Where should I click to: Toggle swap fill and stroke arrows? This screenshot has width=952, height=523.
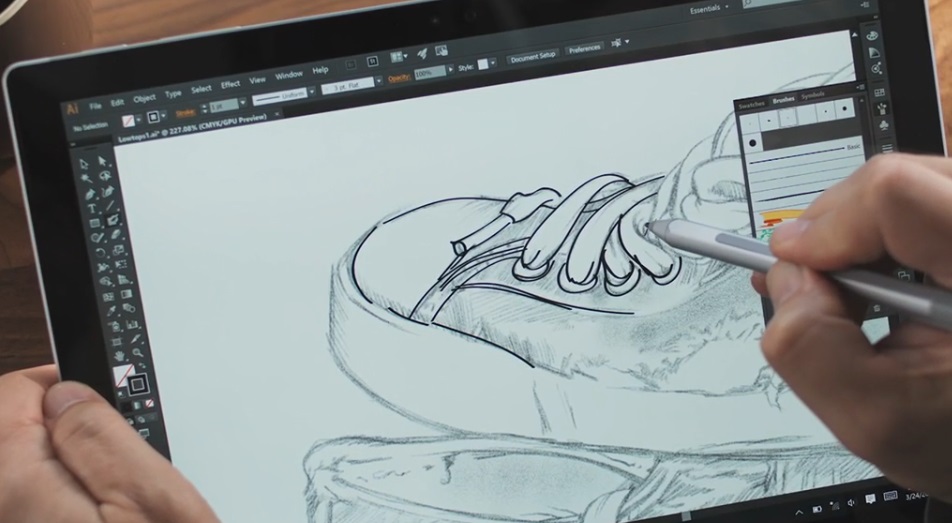142,366
